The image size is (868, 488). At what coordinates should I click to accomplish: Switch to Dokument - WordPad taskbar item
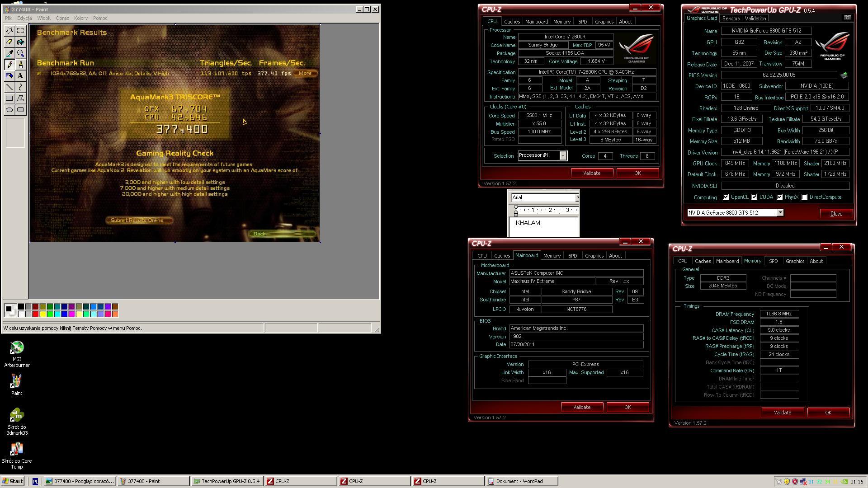(x=522, y=482)
